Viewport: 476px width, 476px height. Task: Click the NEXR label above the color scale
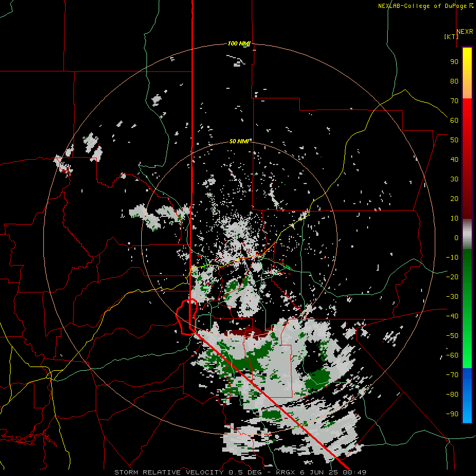pos(465,32)
